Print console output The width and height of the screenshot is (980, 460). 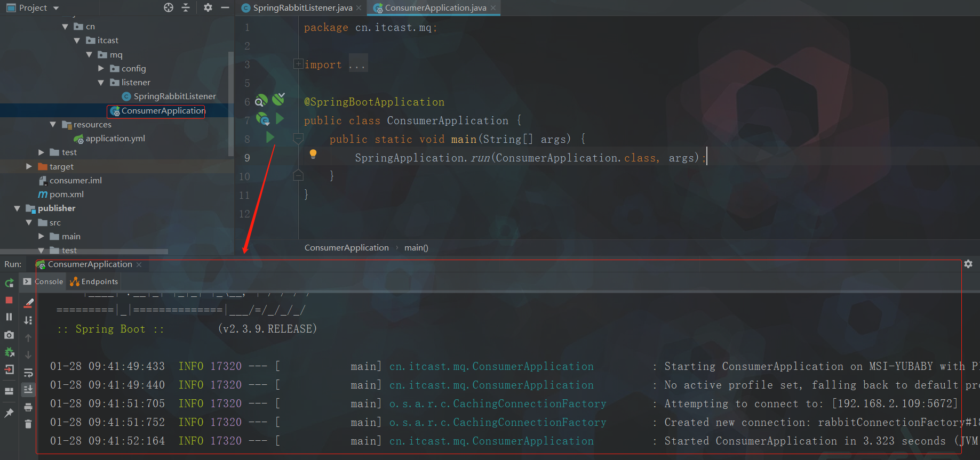click(28, 407)
